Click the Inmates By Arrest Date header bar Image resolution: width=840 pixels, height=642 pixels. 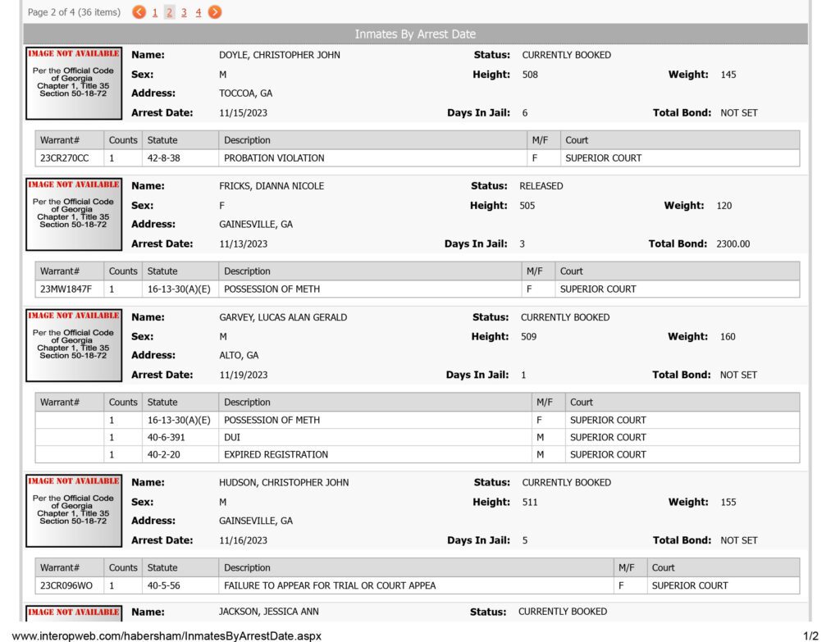tap(415, 34)
